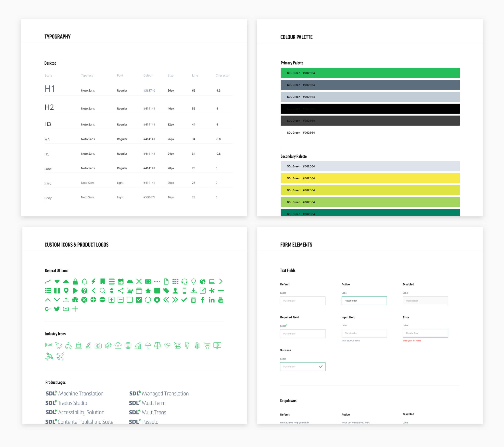Click the hamburger menu icon

tap(112, 281)
